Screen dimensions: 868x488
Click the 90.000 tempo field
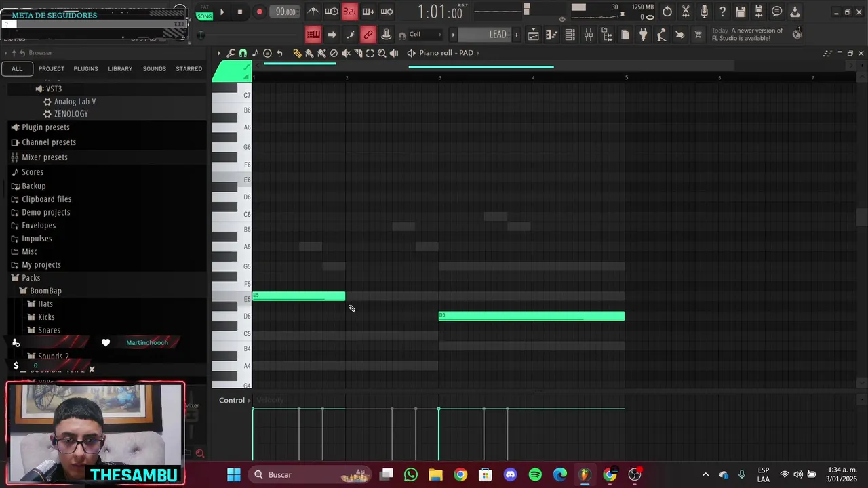(285, 12)
